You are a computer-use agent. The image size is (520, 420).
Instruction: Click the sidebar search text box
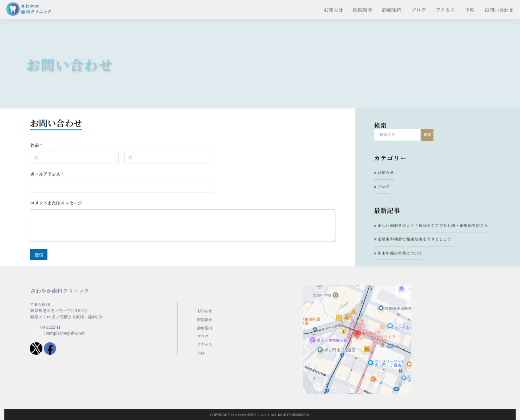click(397, 135)
